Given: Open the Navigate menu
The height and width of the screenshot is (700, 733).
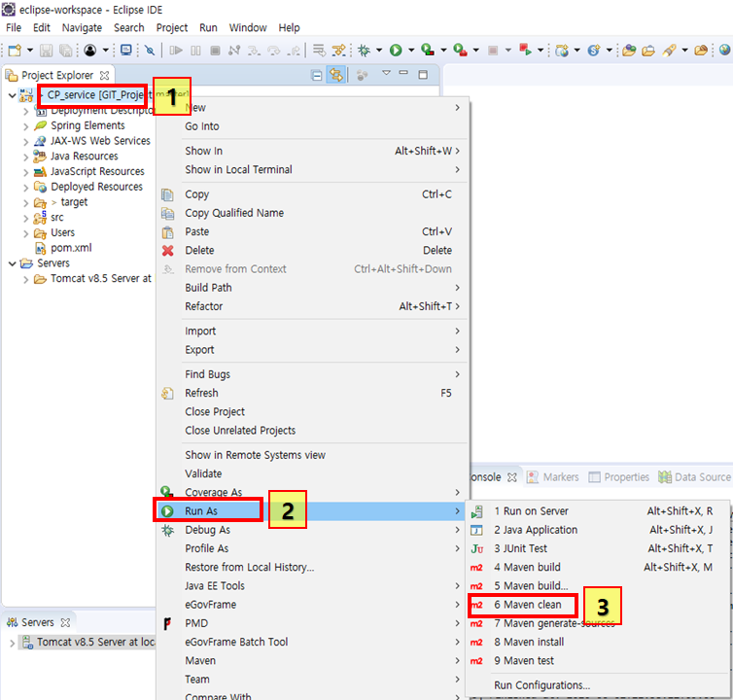Looking at the screenshot, I should point(82,27).
